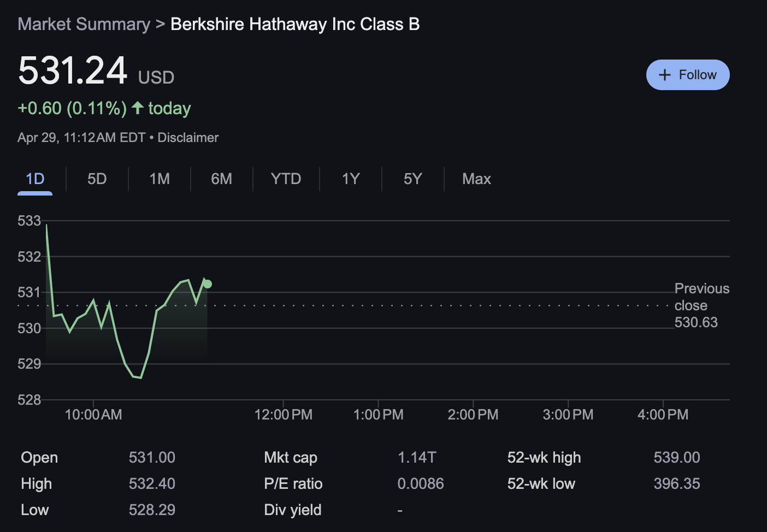767x532 pixels.
Task: Open the Disclaimer link
Action: 188,138
